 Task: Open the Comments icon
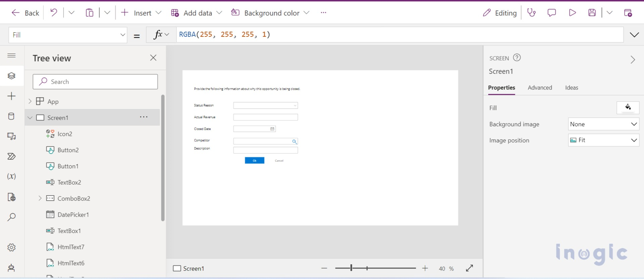[552, 13]
